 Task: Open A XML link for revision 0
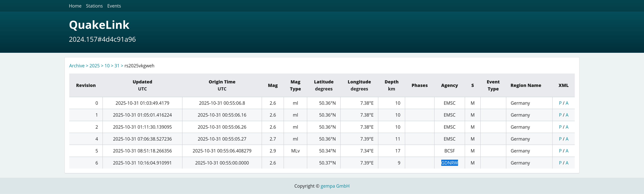(567, 103)
